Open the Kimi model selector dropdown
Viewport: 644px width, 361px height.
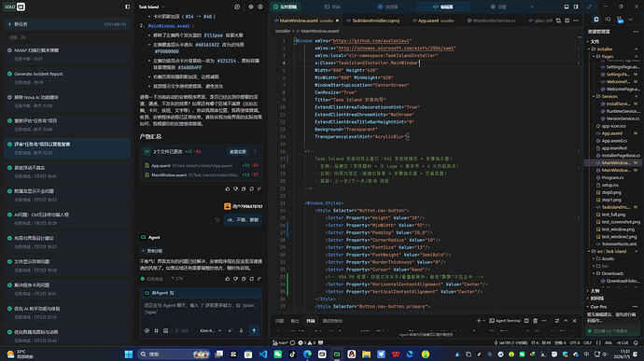tap(211, 330)
